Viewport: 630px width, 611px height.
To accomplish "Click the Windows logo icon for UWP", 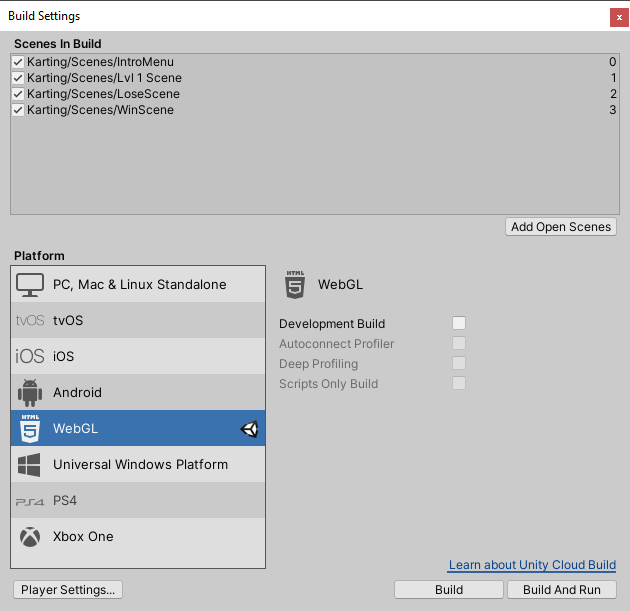I will (x=29, y=465).
